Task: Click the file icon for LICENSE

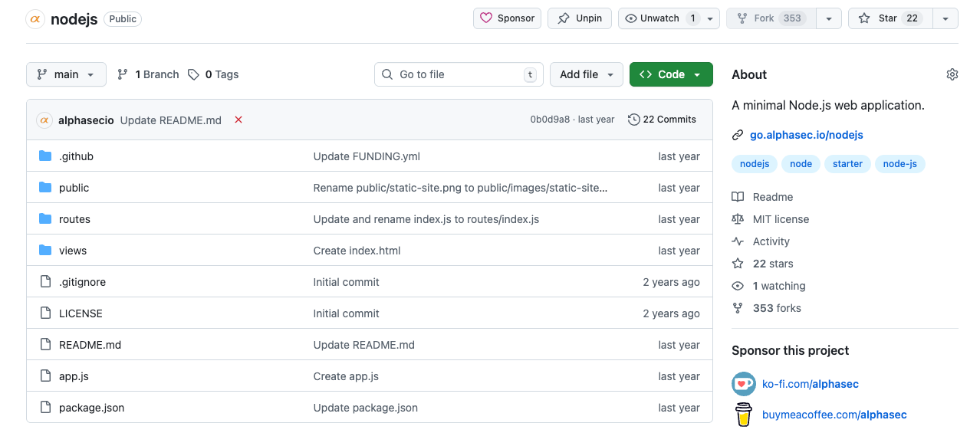Action: [x=45, y=313]
